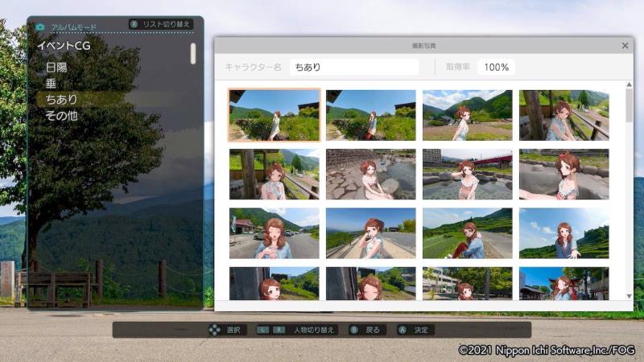Open second thumbnail in the first row
The image size is (644, 362).
[371, 115]
